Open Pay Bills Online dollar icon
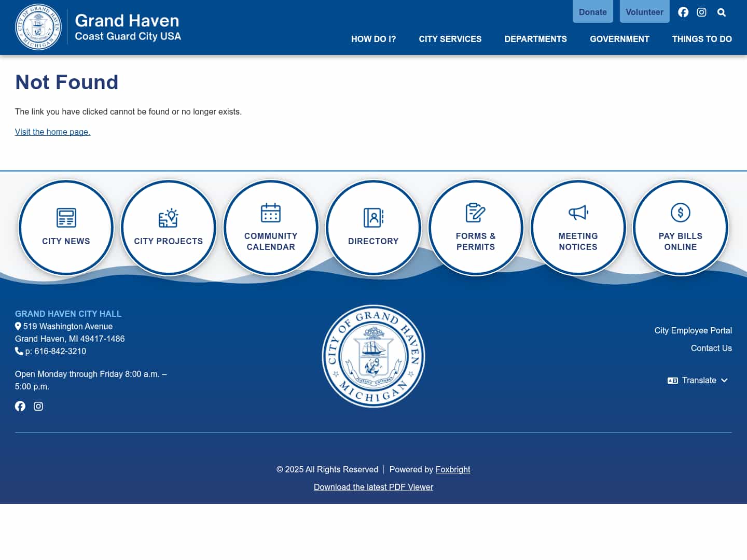Image resolution: width=747 pixels, height=560 pixels. [680, 212]
